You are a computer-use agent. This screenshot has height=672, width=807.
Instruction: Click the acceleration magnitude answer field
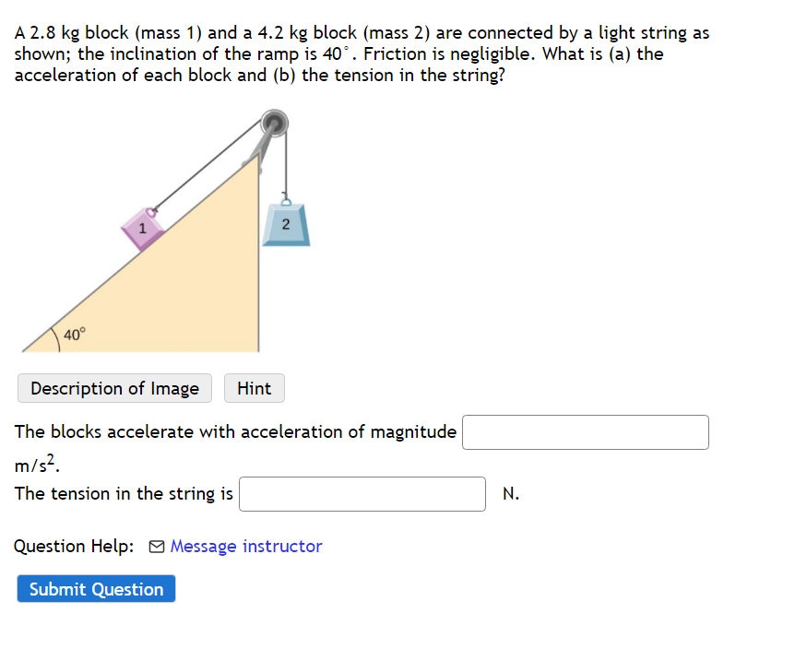(585, 431)
